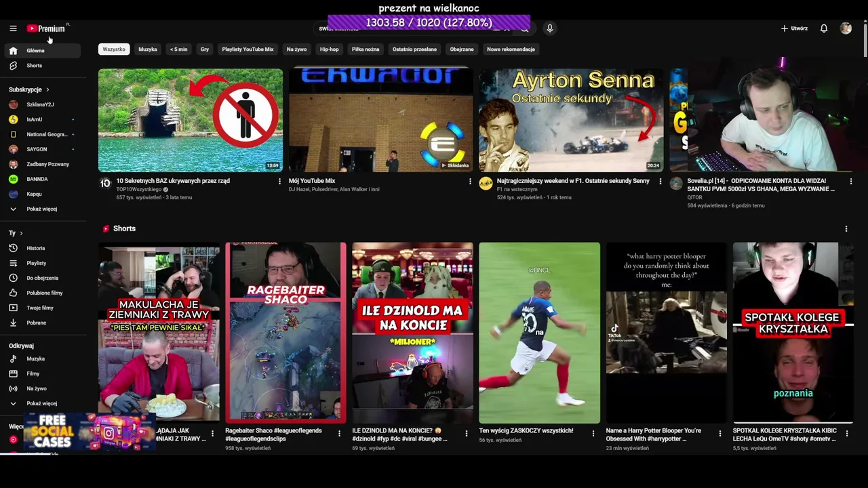Go to Główna home page
Image resolution: width=868 pixels, height=488 pixels.
coord(43,51)
